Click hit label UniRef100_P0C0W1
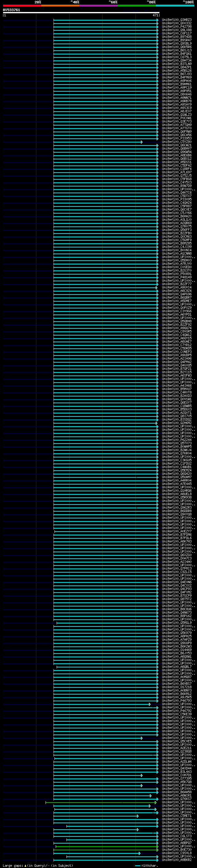 [x=176, y=118]
